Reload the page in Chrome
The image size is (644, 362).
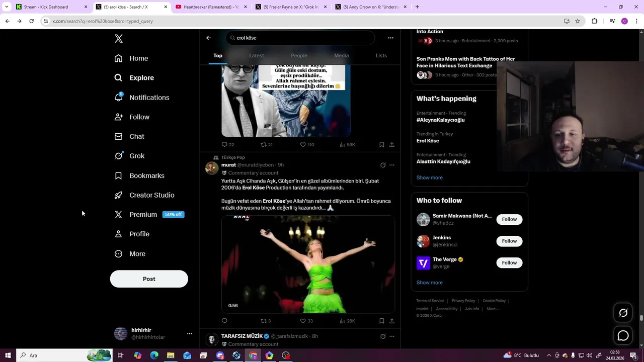click(x=31, y=21)
